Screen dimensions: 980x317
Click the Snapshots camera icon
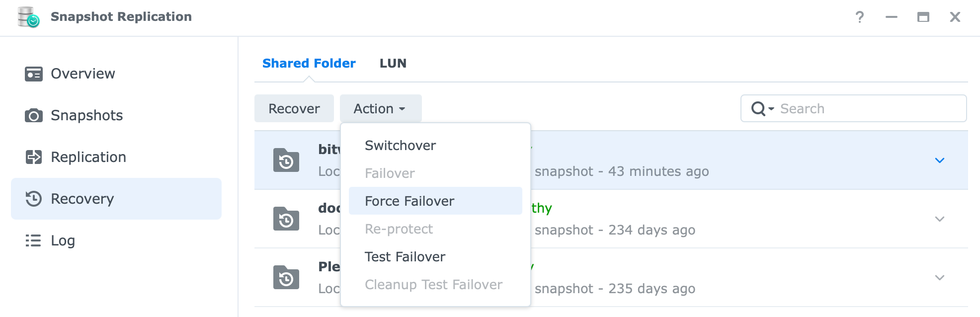(34, 116)
